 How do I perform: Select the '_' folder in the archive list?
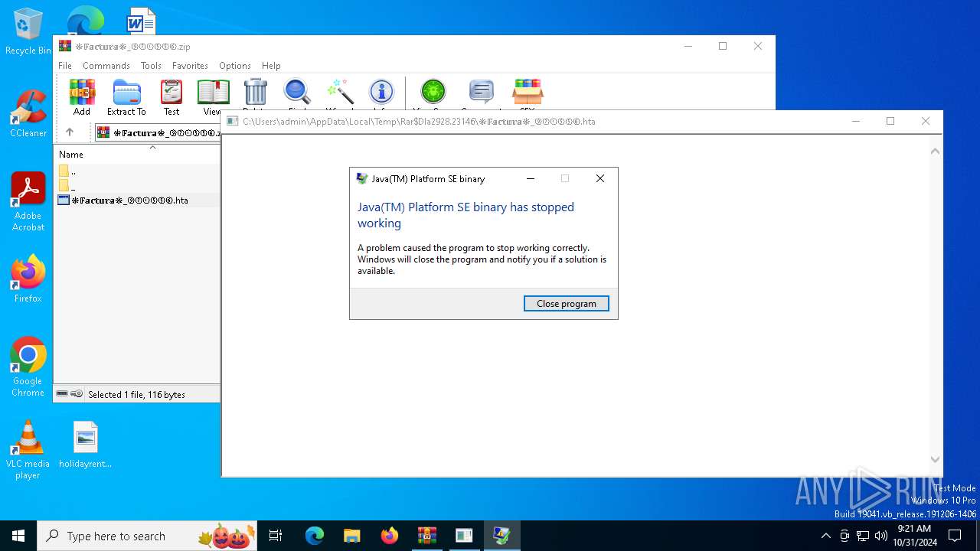click(x=67, y=186)
